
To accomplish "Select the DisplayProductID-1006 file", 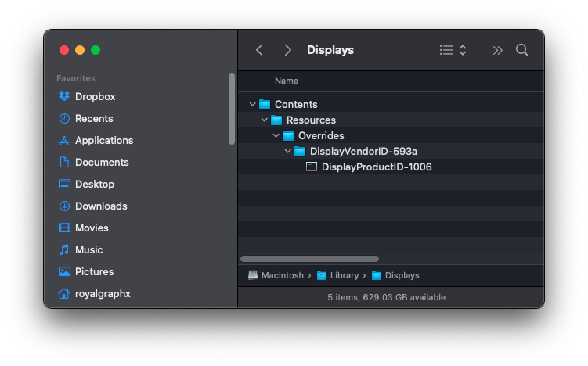I will coord(376,167).
